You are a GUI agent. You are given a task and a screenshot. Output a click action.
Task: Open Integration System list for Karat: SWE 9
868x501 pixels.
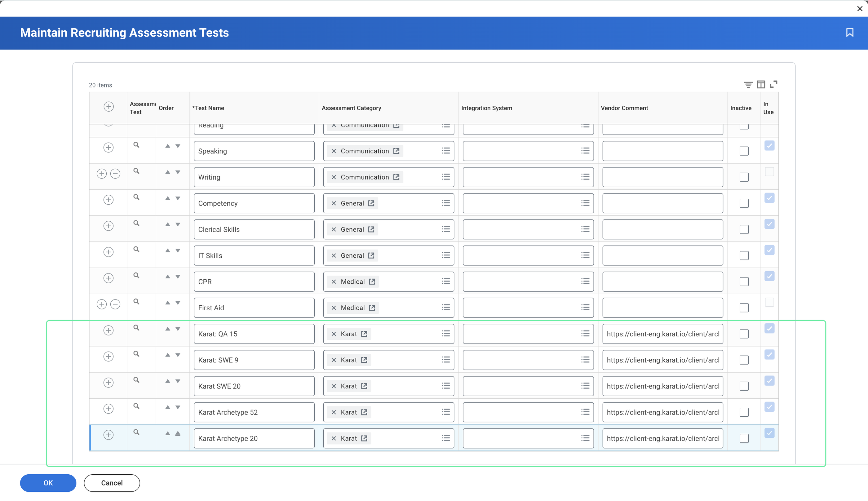click(x=585, y=360)
